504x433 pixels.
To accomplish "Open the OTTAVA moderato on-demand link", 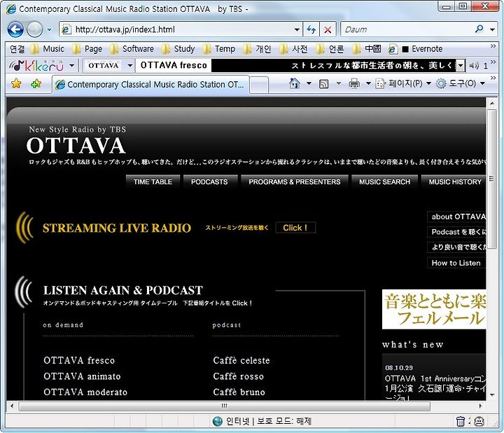I will click(x=85, y=392).
